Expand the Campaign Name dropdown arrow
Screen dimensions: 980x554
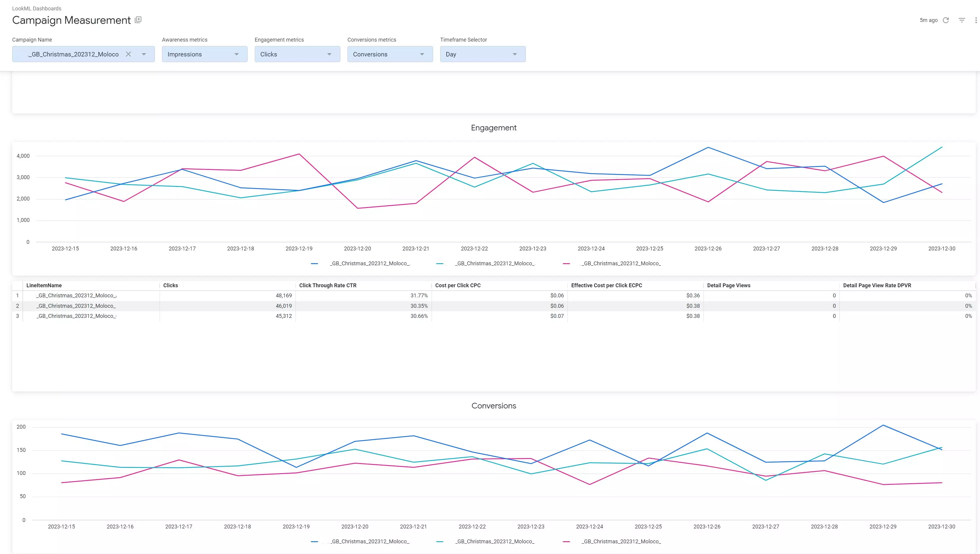(x=144, y=54)
